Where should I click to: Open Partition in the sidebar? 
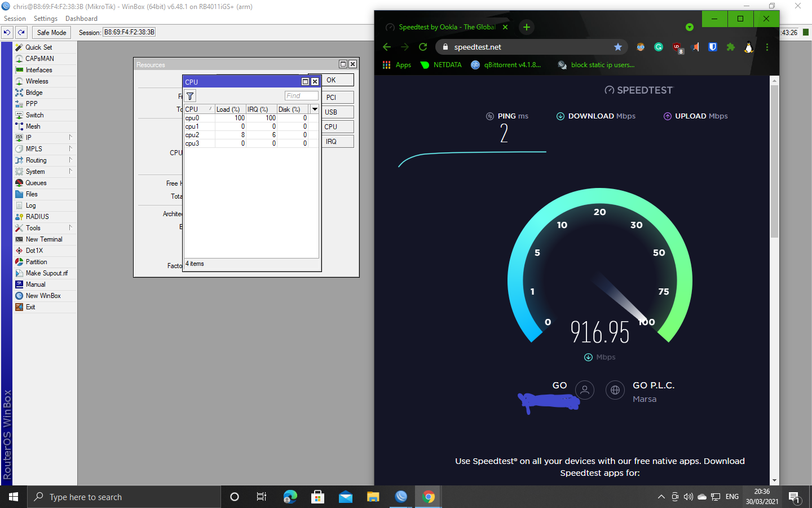pos(45,262)
